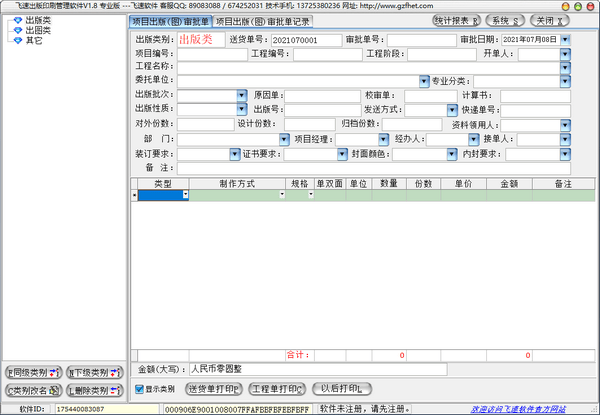Expand the 出版批次 dropdown
Image resolution: width=600 pixels, height=415 pixels.
[x=242, y=96]
